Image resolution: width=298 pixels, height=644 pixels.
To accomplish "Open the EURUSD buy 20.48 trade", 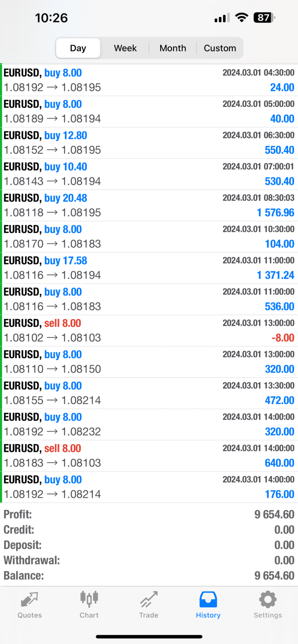I will point(149,205).
